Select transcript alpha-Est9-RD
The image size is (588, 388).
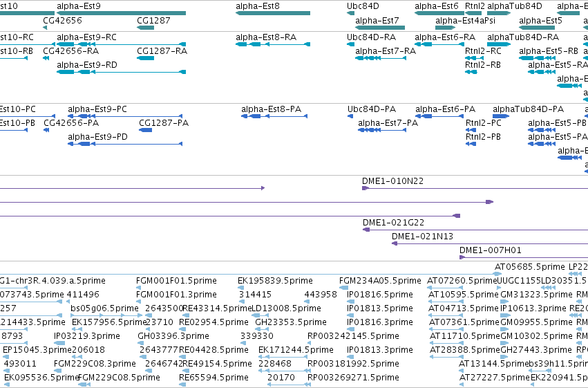tap(87, 65)
